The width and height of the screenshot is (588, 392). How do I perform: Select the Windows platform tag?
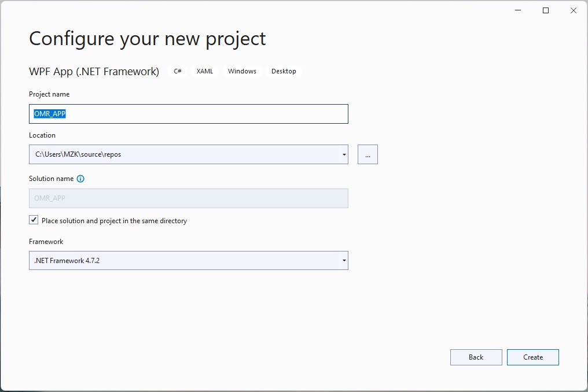tap(241, 71)
